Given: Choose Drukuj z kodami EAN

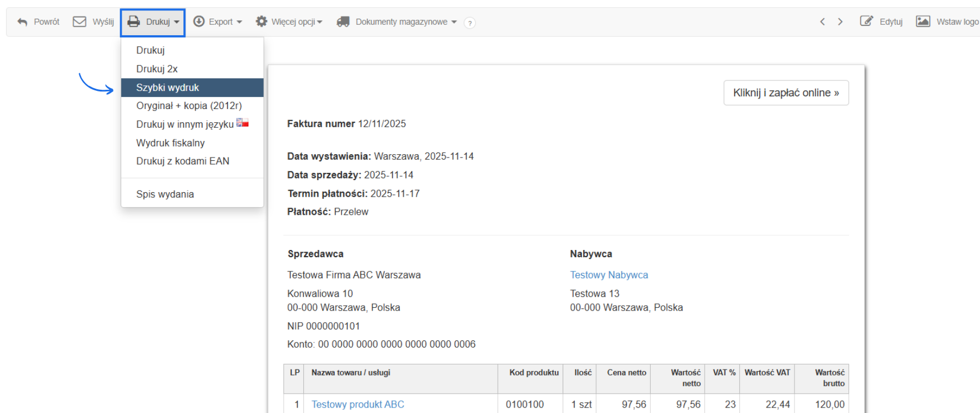Looking at the screenshot, I should pos(183,161).
